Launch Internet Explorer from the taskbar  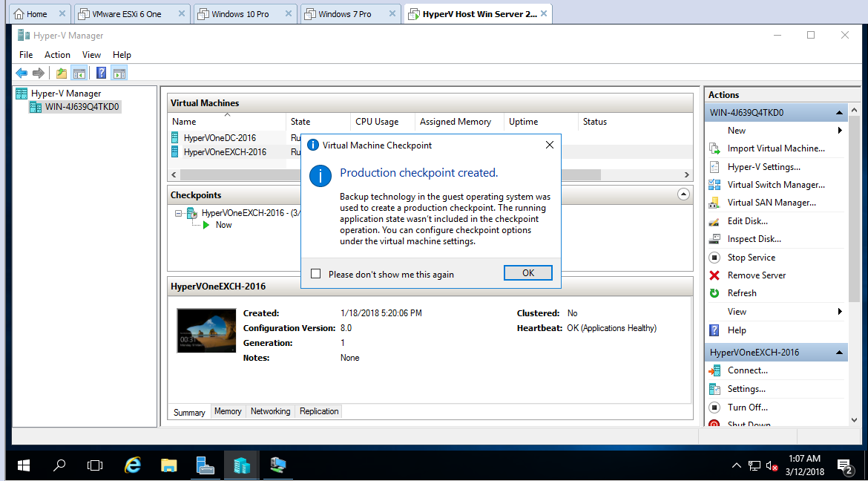point(132,465)
